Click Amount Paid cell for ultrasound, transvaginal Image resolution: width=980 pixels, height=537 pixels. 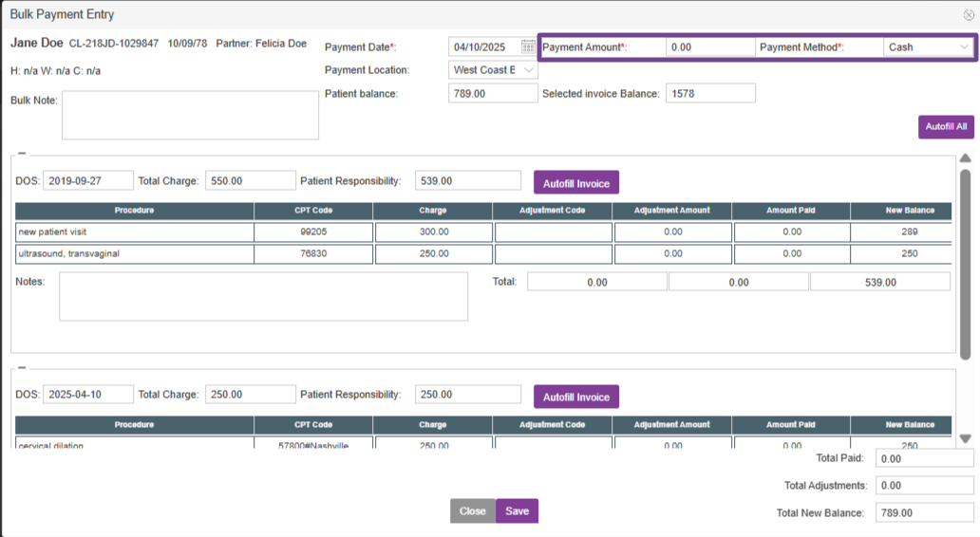pos(792,253)
